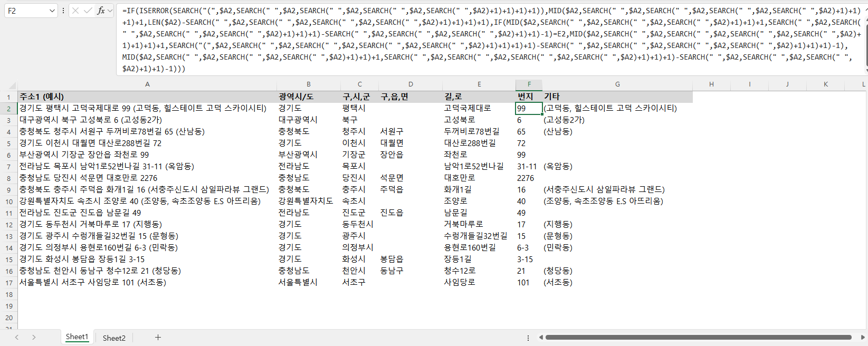The width and height of the screenshot is (868, 346).
Task: Click the next sheet navigation arrow
Action: click(34, 338)
